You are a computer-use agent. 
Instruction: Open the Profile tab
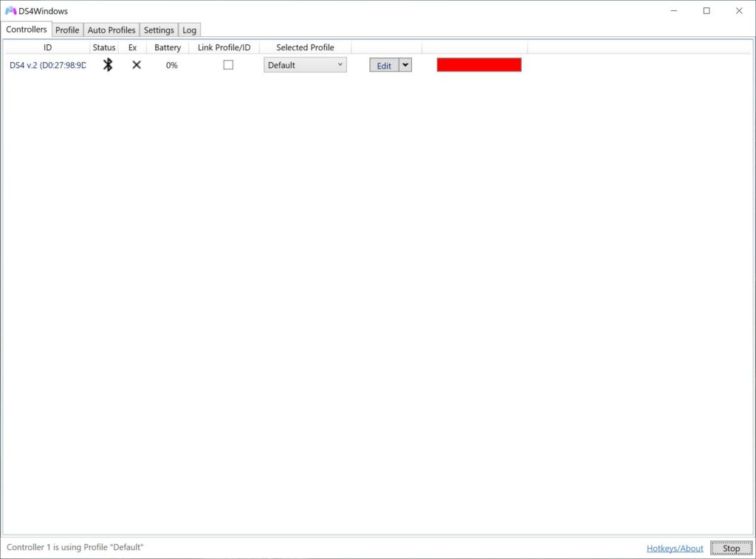click(67, 30)
